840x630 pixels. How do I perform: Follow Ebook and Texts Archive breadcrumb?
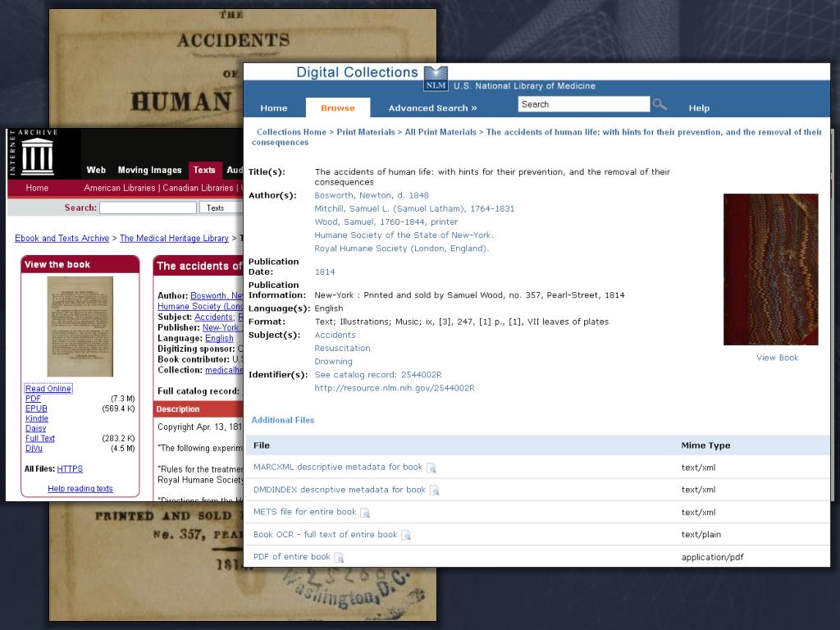(62, 239)
